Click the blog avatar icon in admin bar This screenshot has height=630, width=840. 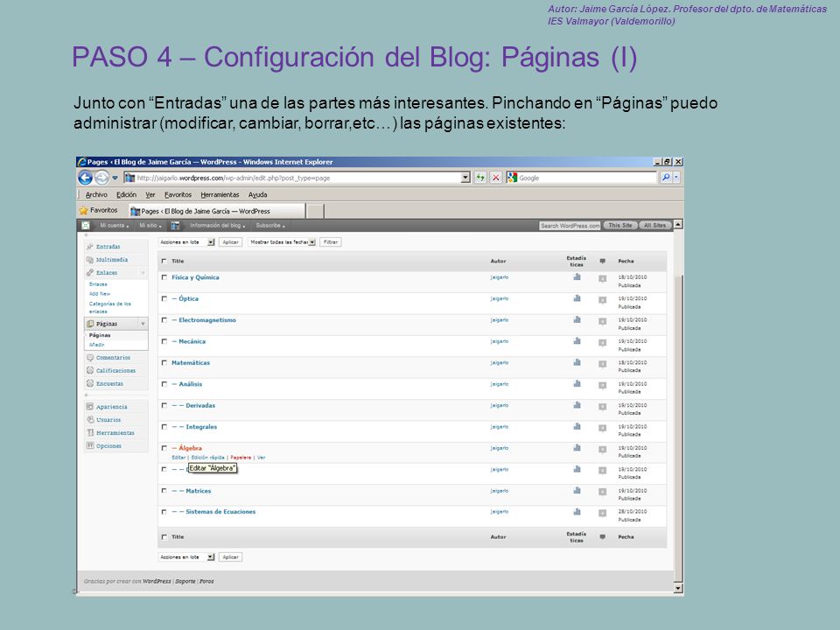[175, 226]
